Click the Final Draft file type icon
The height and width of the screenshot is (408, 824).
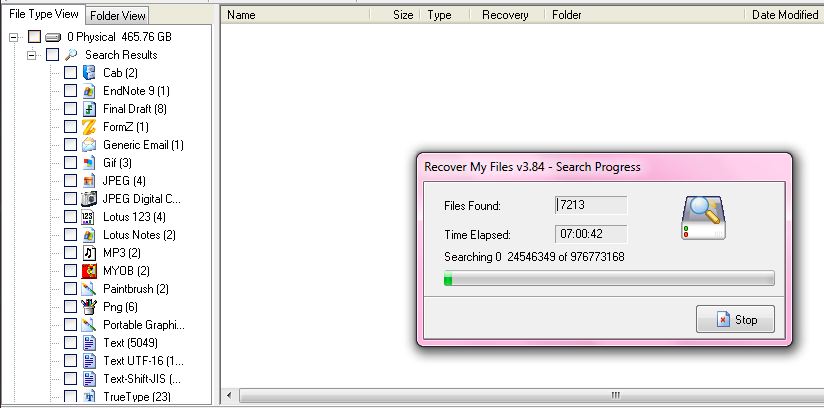(89, 109)
